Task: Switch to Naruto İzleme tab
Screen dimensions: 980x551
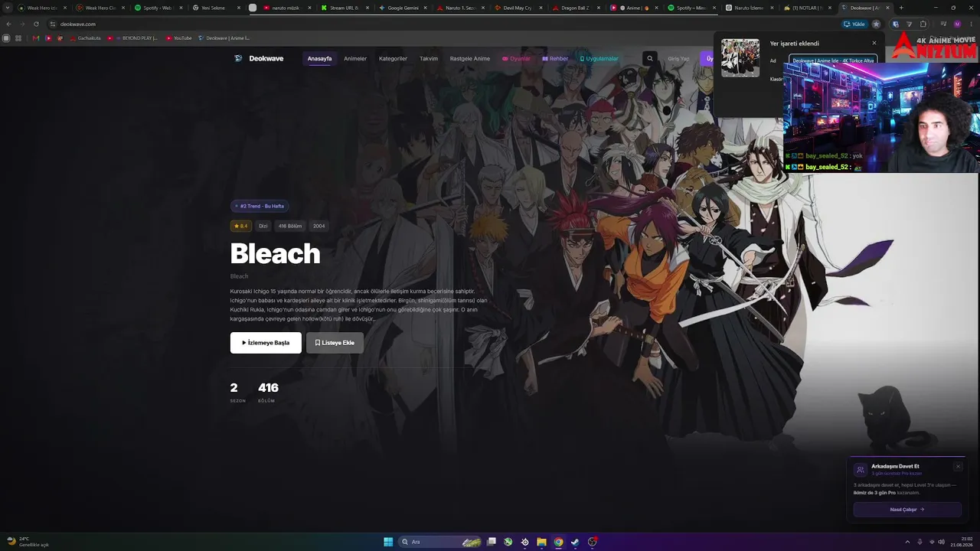Action: 749,8
